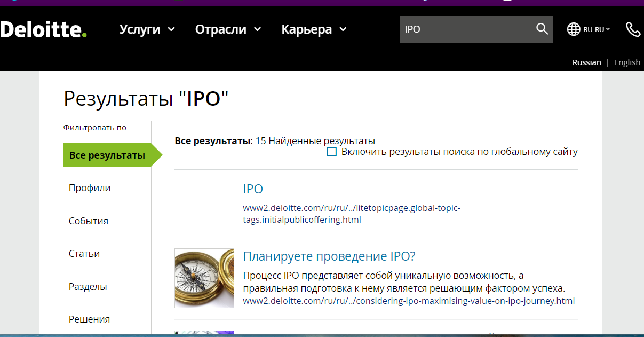The height and width of the screenshot is (337, 644).
Task: Open the compass thumbnail image
Action: point(204,278)
